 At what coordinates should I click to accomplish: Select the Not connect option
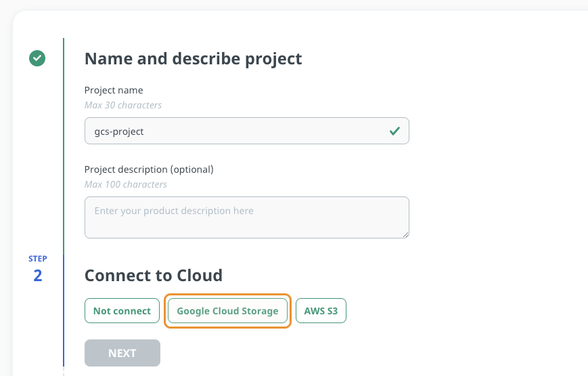pos(122,311)
